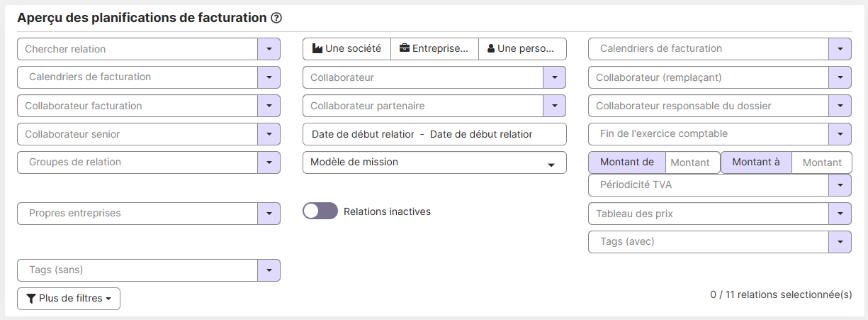Click the help question mark icon beside title
Screen dimensions: 868x320
pos(276,18)
